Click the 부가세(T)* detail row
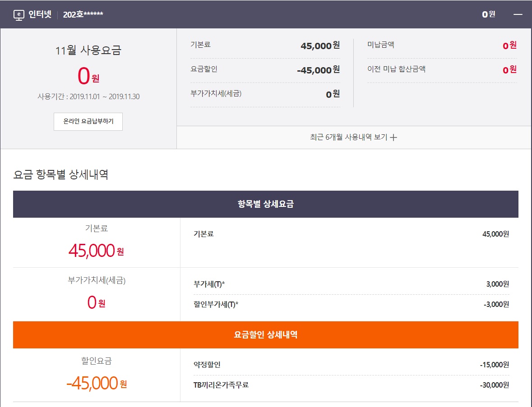Screen dimensions: 532x407 [x=351, y=284]
